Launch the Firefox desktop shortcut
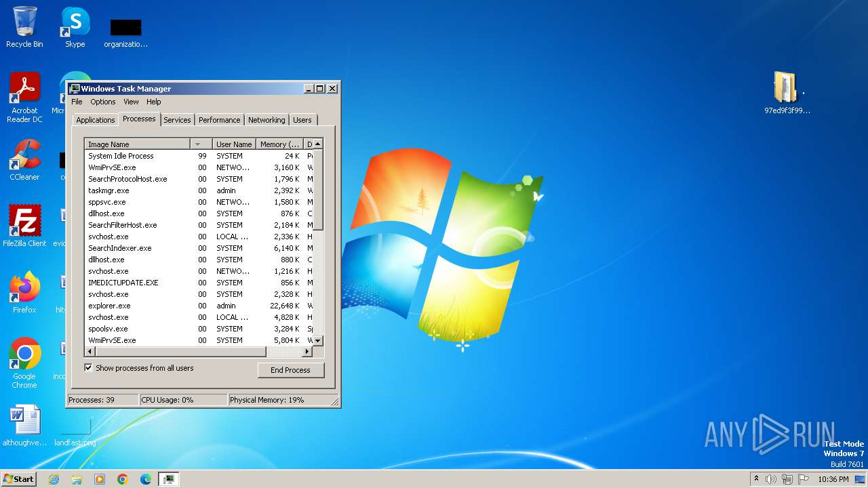The image size is (868, 488). click(24, 292)
